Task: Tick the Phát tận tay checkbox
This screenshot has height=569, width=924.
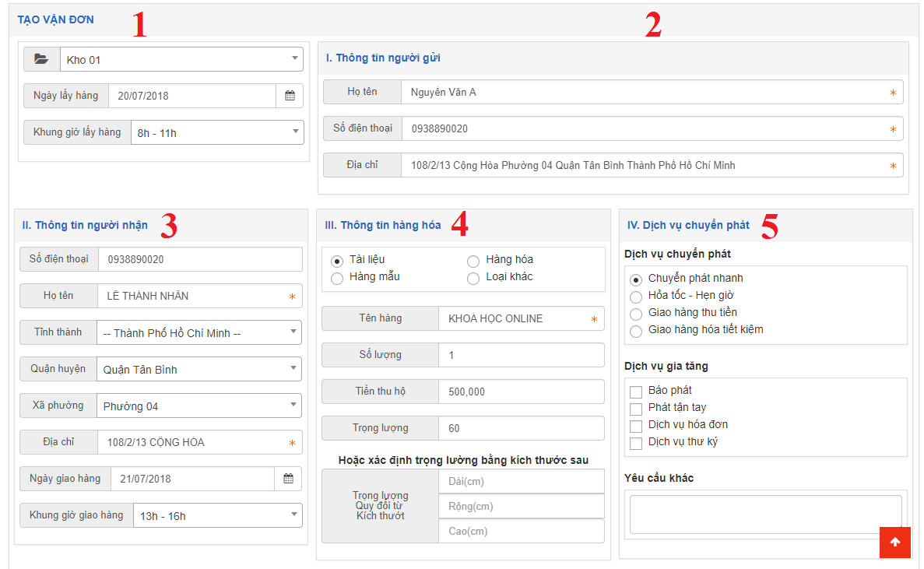Action: [636, 409]
